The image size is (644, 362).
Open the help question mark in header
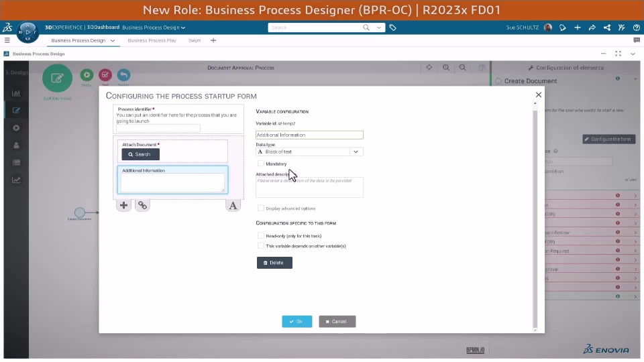click(x=636, y=27)
